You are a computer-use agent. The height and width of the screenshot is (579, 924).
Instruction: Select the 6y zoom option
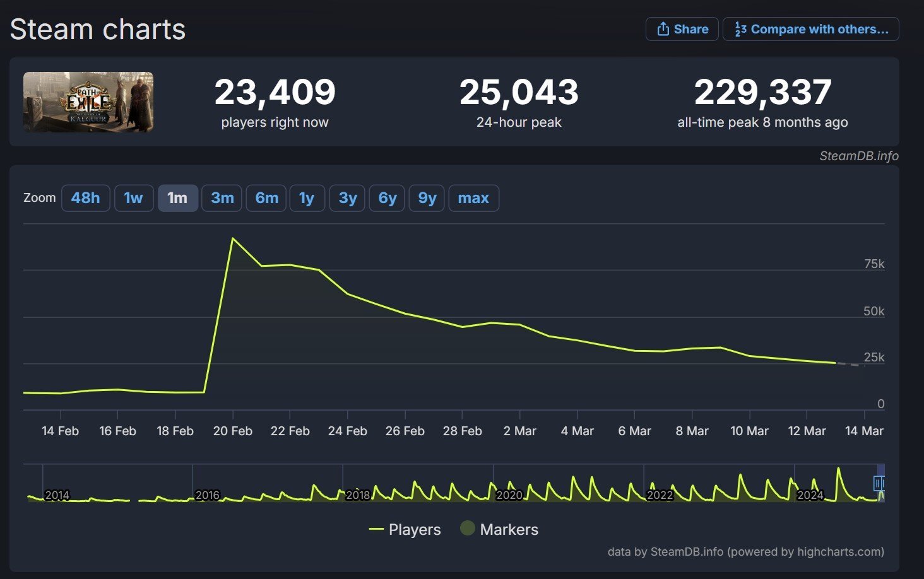387,198
